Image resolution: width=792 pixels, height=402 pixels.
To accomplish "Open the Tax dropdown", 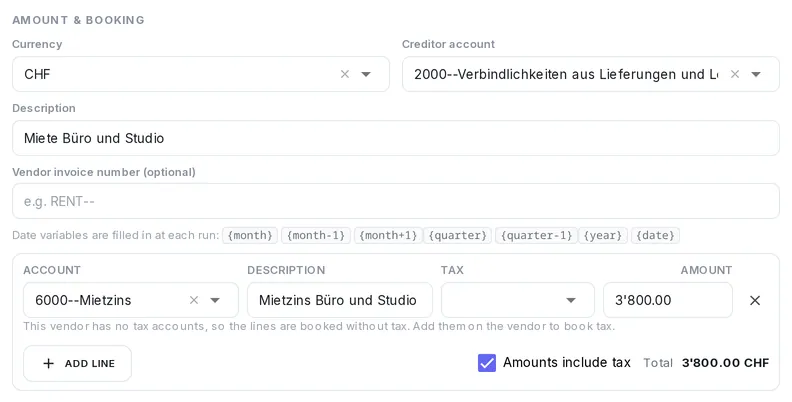I will pyautogui.click(x=518, y=300).
